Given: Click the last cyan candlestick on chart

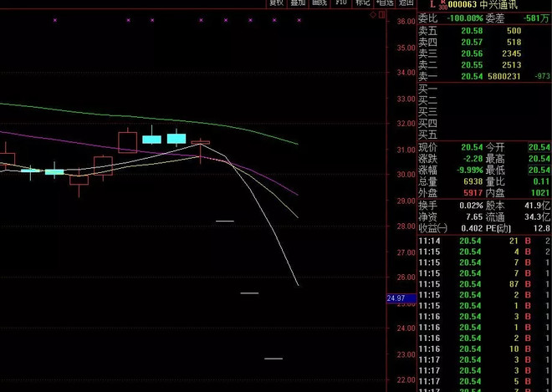Looking at the screenshot, I should pos(176,138).
